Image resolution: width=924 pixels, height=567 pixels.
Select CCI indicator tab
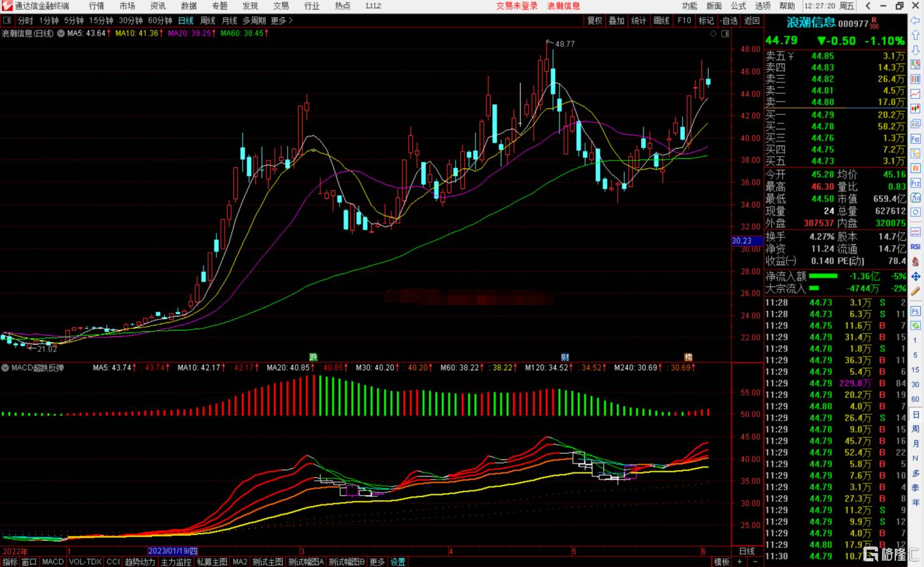point(113,562)
